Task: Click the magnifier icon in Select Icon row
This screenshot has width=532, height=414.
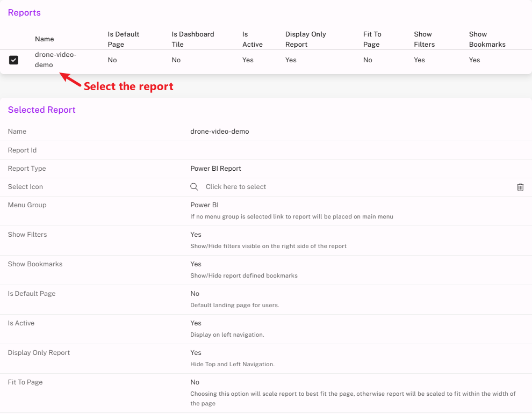Action: point(194,187)
